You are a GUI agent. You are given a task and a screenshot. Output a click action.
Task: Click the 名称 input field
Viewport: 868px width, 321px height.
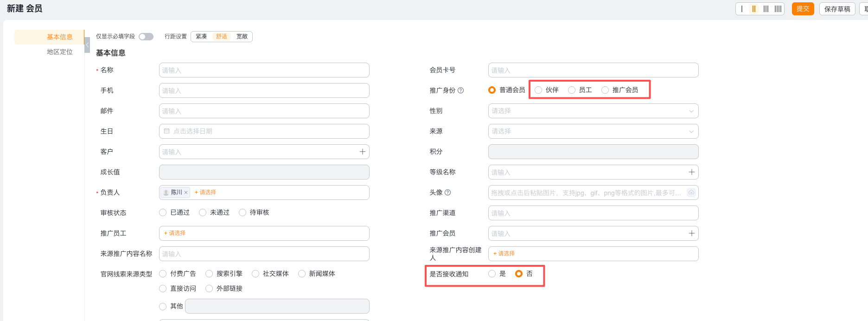pos(264,70)
